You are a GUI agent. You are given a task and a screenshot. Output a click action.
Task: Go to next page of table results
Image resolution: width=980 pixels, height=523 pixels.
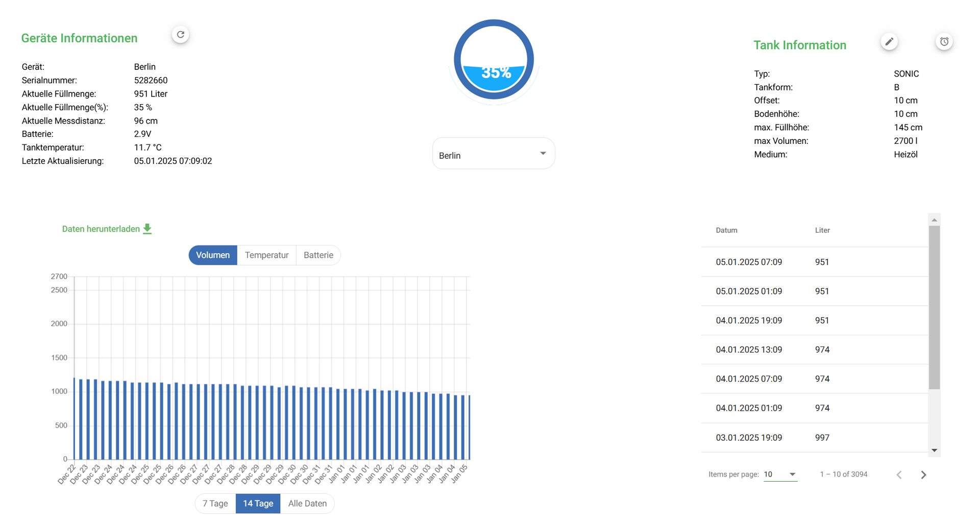tap(923, 475)
